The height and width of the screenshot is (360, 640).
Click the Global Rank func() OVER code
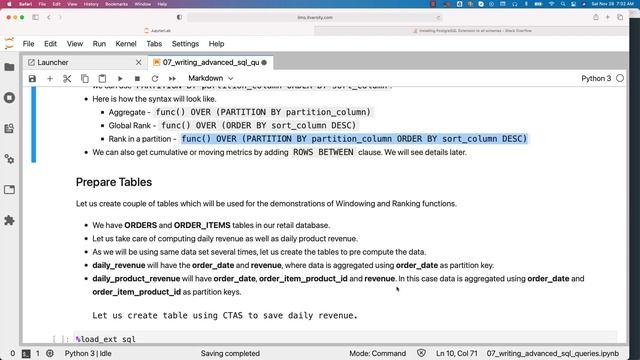(x=259, y=125)
